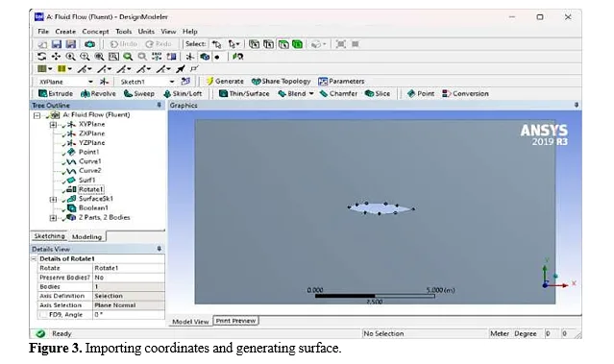The height and width of the screenshot is (364, 614).
Task: Click the Slice tool
Action: 378,94
